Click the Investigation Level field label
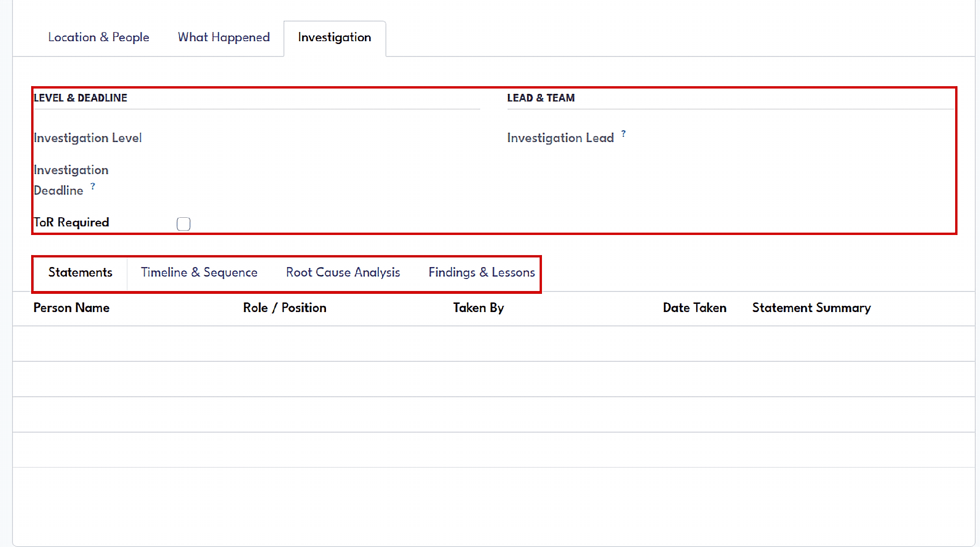980x547 pixels. pos(88,138)
